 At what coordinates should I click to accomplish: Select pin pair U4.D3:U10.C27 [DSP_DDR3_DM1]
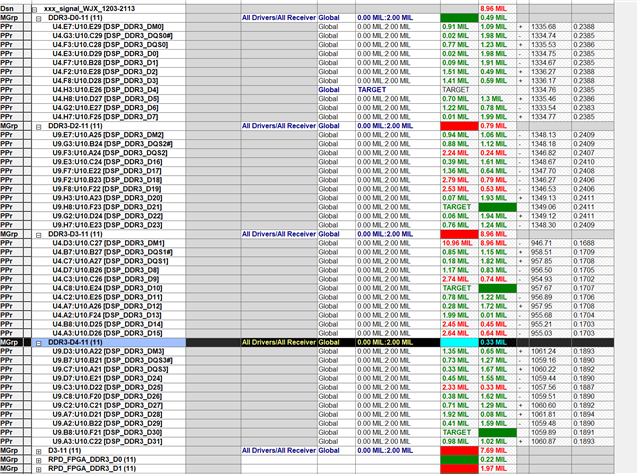pyautogui.click(x=108, y=243)
